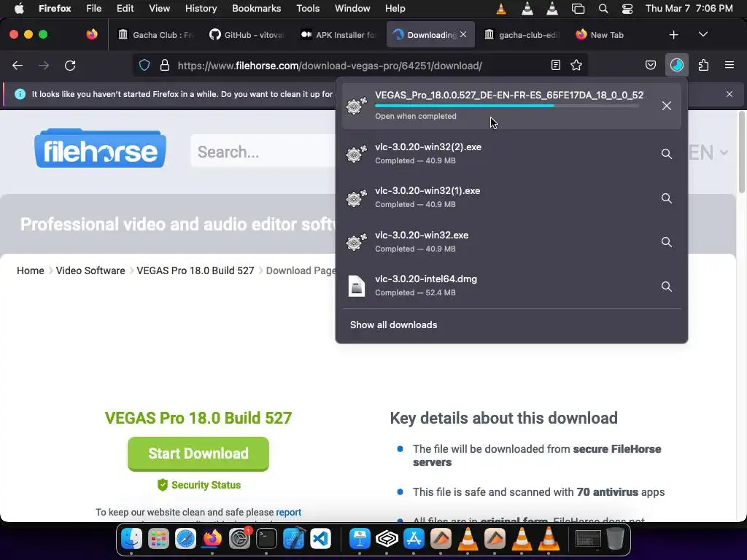Click the Security Status link

click(x=199, y=485)
